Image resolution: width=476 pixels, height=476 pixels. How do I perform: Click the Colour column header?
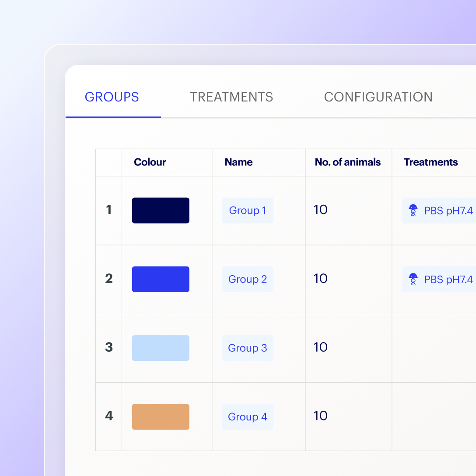tap(150, 162)
